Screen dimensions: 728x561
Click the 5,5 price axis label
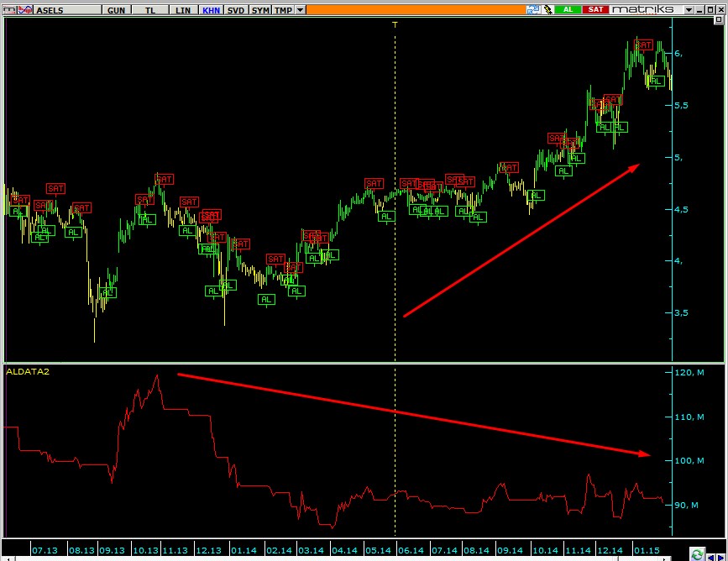(x=681, y=106)
